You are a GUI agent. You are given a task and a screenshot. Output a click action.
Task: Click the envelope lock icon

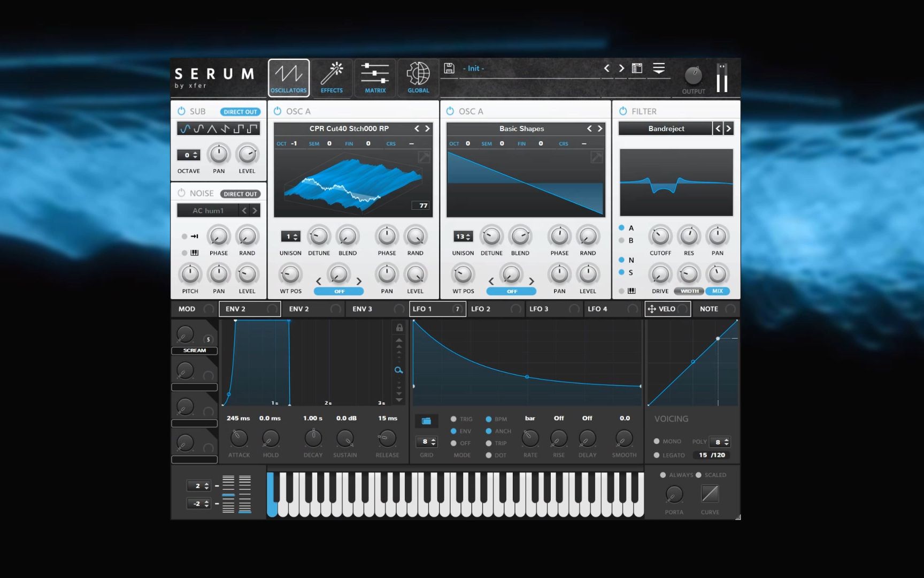[x=399, y=328]
